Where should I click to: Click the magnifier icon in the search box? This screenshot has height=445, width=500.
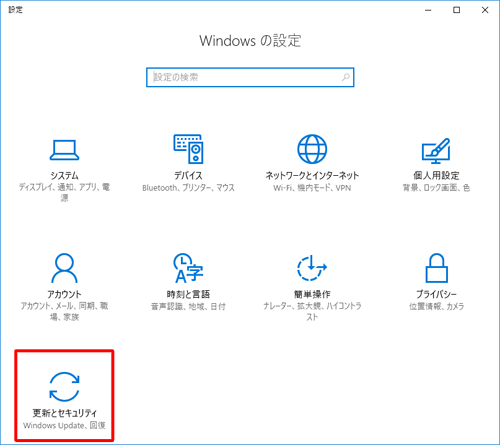coord(346,77)
